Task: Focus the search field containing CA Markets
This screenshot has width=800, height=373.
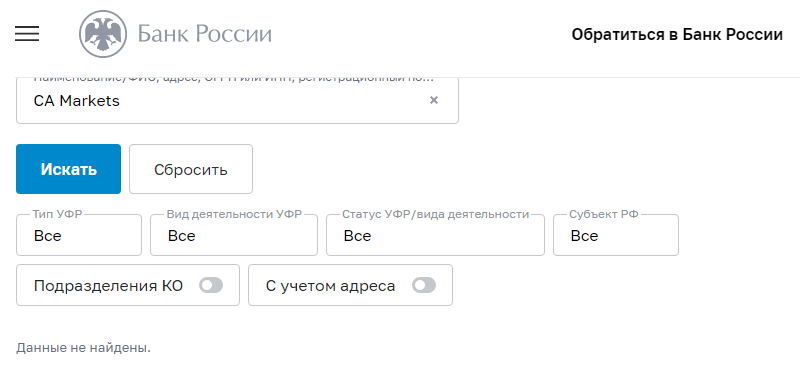Action: (237, 101)
